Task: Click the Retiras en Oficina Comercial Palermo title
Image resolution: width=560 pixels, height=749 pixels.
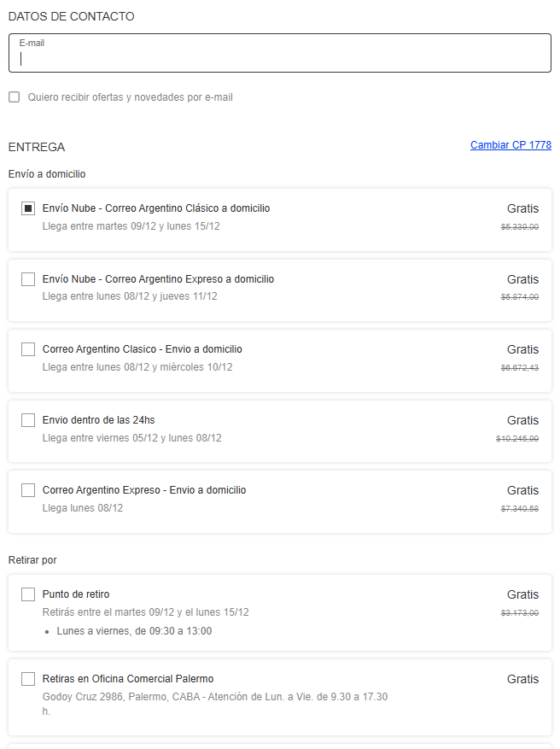Action: click(128, 679)
